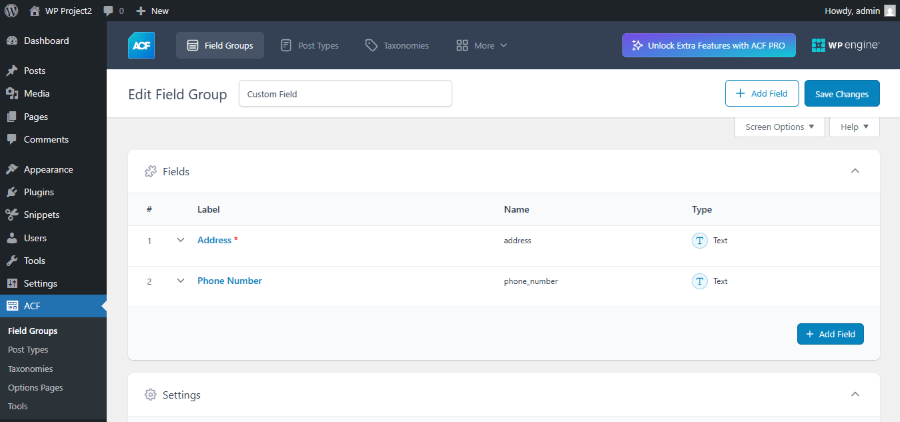Click the WP Engine logo

[x=845, y=45]
